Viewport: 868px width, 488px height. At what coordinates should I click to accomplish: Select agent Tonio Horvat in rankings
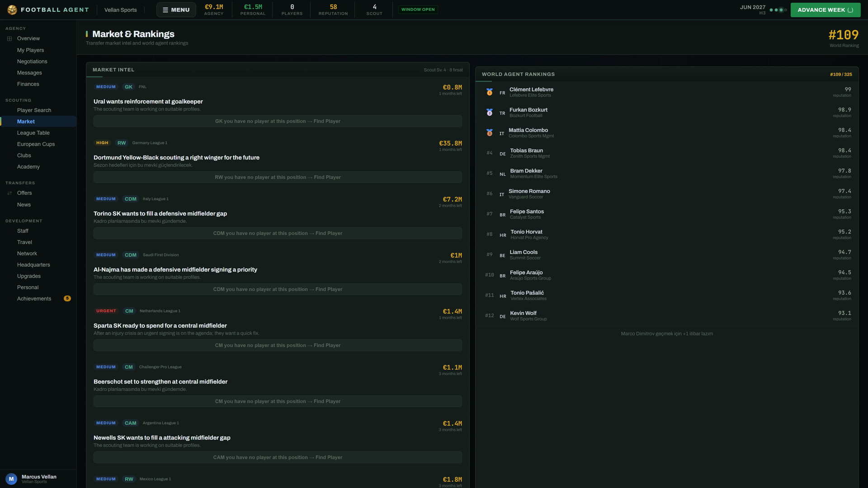[667, 235]
